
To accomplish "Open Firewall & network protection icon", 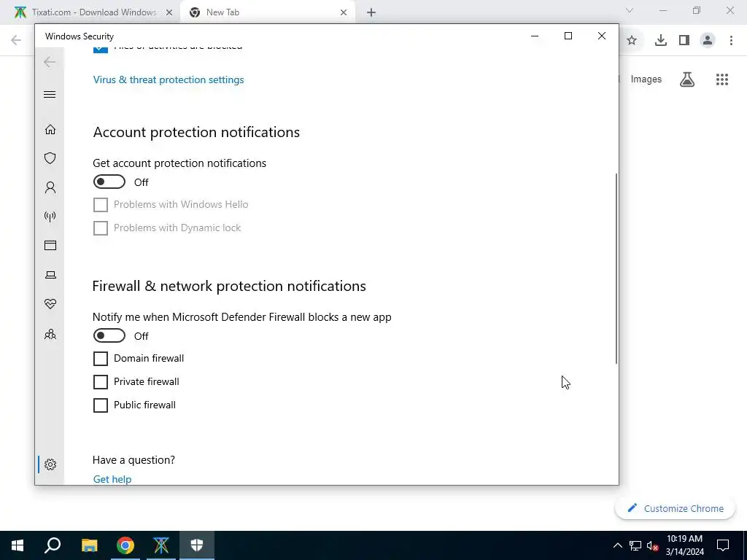I will click(x=50, y=217).
